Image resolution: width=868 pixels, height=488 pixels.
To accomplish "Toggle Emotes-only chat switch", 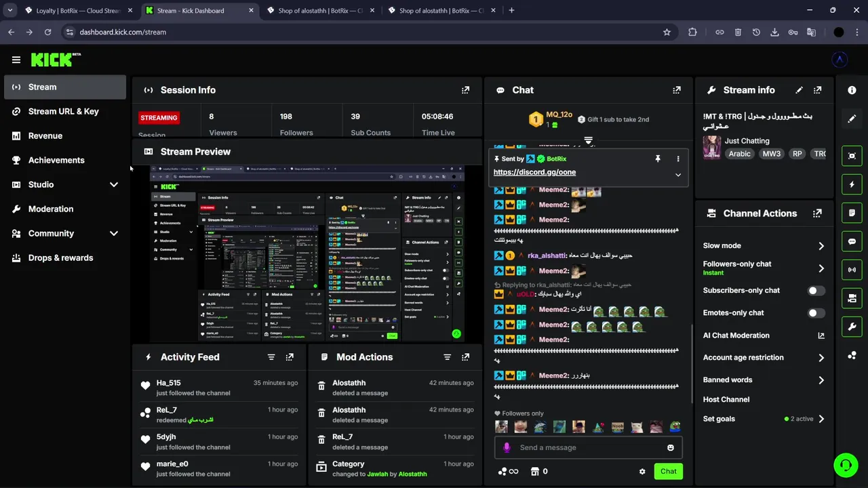I will coord(816,313).
